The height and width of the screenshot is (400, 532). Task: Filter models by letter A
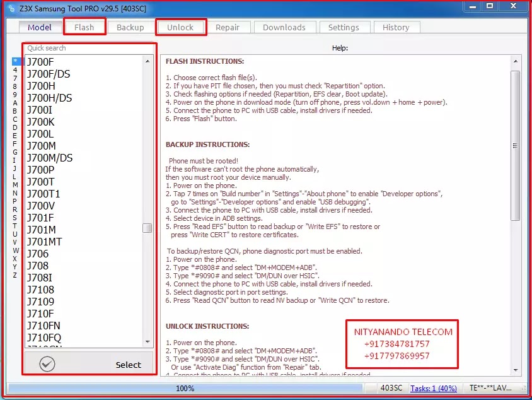click(x=15, y=103)
